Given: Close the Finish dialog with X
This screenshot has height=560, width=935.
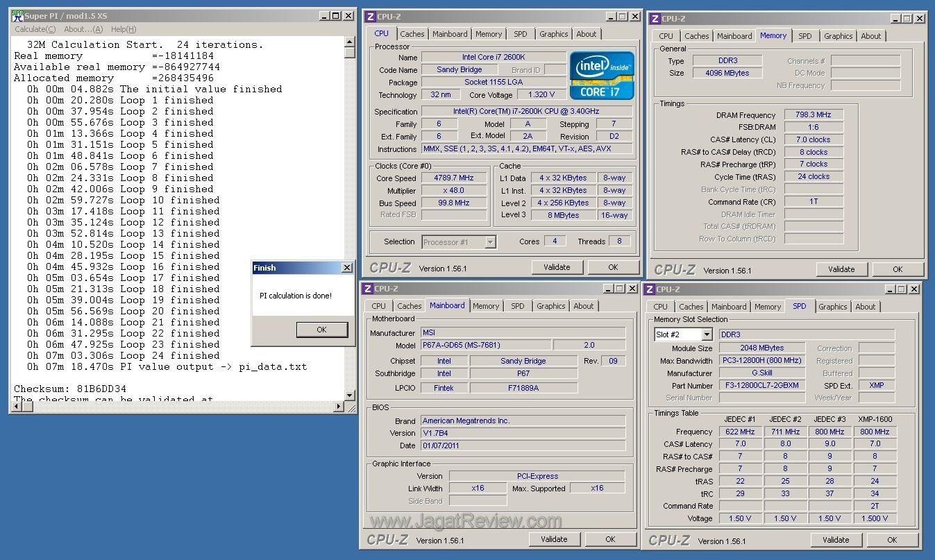Looking at the screenshot, I should tap(346, 268).
